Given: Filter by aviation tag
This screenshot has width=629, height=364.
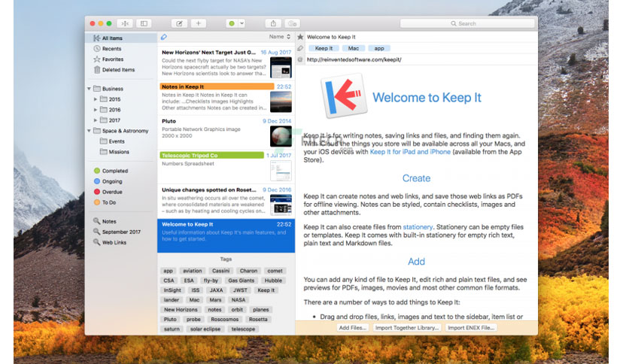Looking at the screenshot, I should (x=193, y=271).
